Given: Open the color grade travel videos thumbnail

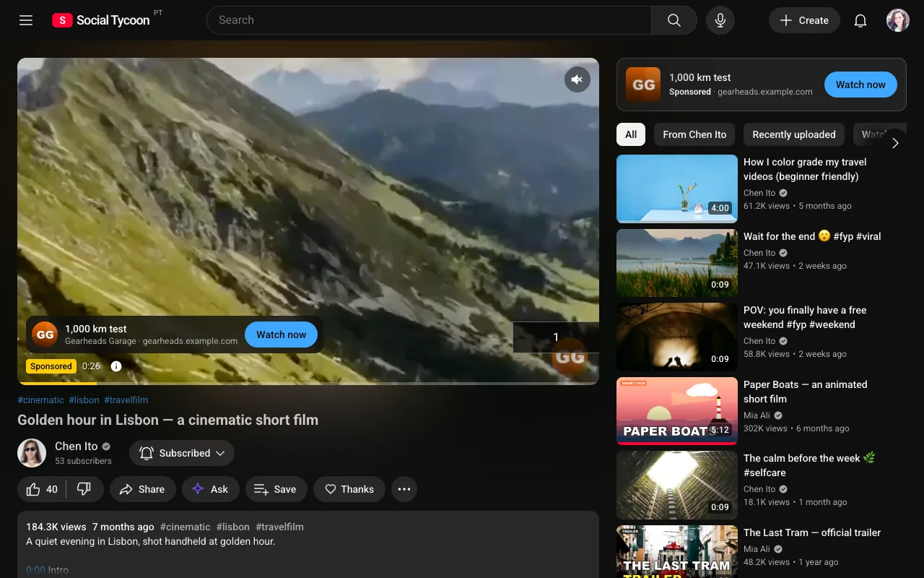Looking at the screenshot, I should [x=677, y=189].
